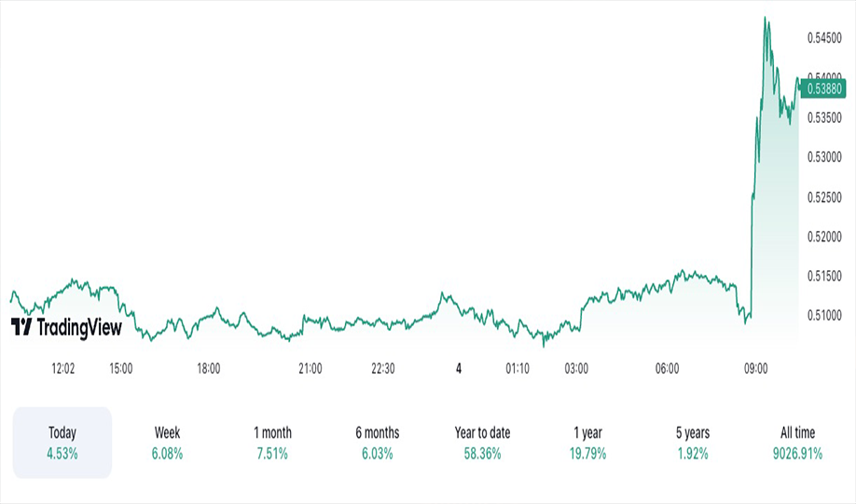This screenshot has height=504, width=856.
Task: Choose the 1 month range
Action: (x=272, y=443)
